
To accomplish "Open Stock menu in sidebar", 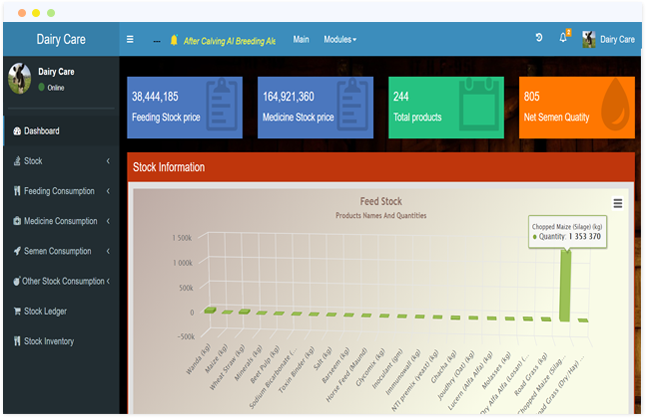I will 61,161.
